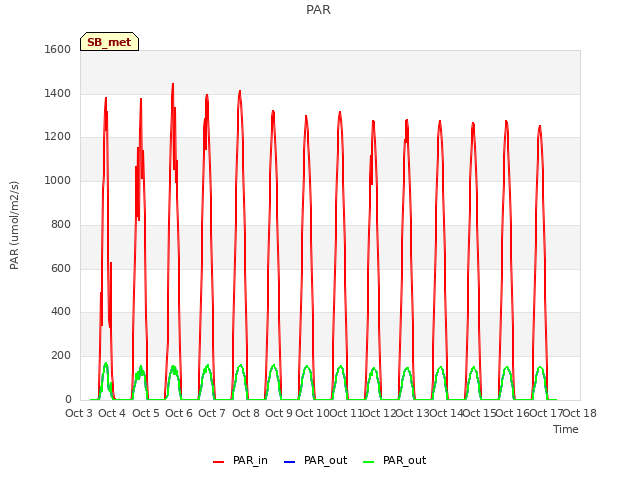Screen dimensions: 640x480
Task: Toggle the blue PAR_out legend entry
Action: tap(315, 460)
